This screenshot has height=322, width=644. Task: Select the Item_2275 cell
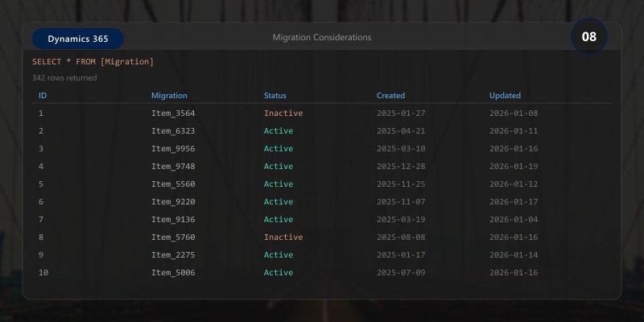click(x=173, y=254)
